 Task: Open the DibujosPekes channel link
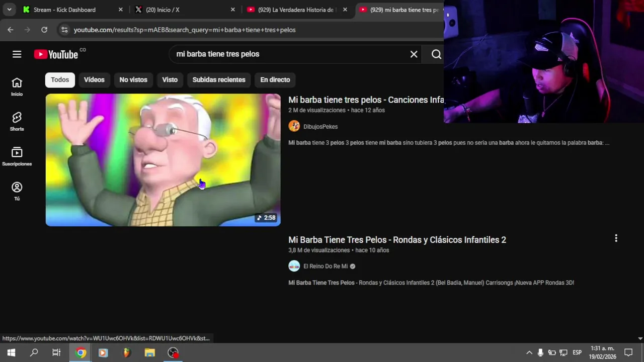(320, 127)
